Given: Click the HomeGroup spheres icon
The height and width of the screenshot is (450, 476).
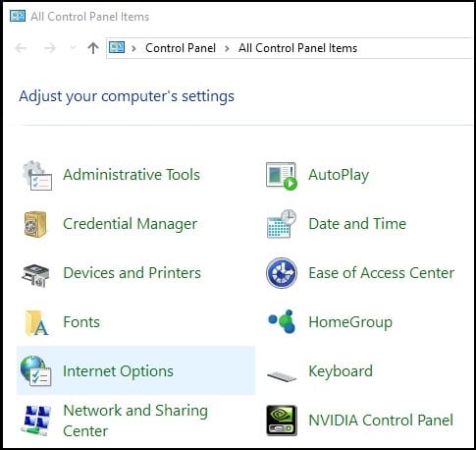Looking at the screenshot, I should 282,321.
